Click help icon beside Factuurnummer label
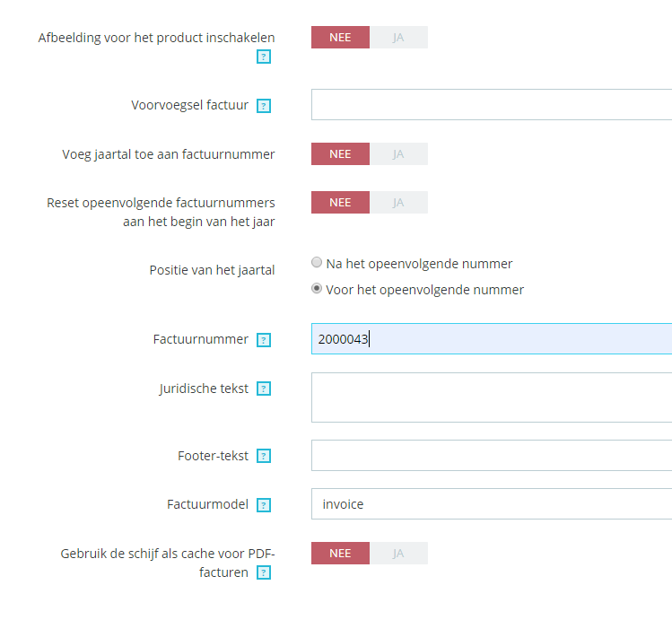The height and width of the screenshot is (620, 672). click(264, 340)
